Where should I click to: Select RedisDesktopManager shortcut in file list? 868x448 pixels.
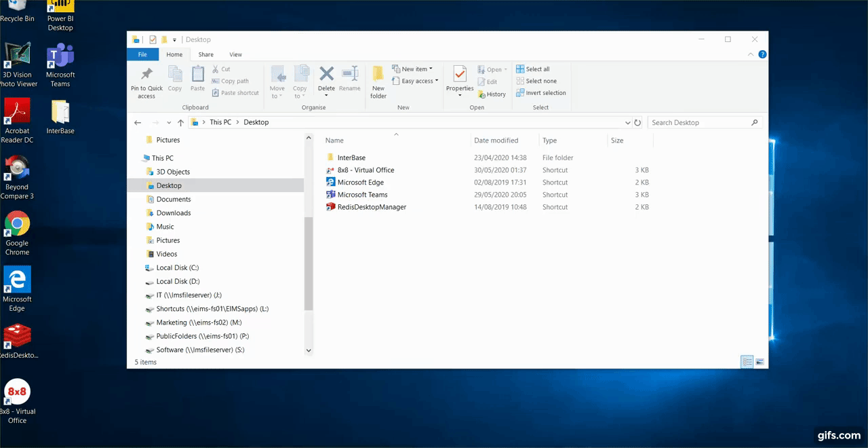pos(372,207)
